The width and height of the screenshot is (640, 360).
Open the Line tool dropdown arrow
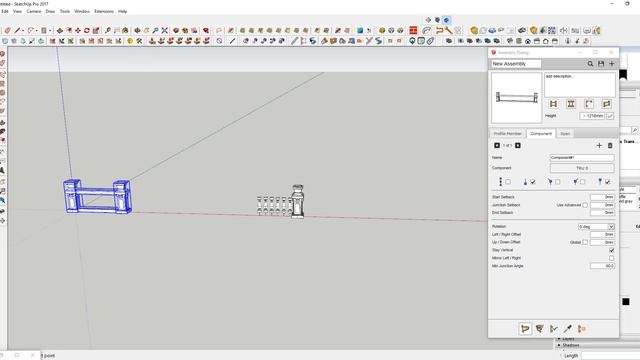[x=23, y=31]
